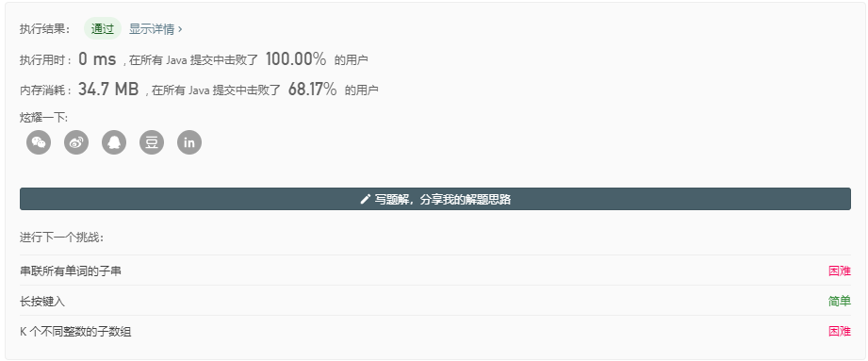Share the result via QQ penguin icon
Viewport: 868px width, 361px height.
[x=114, y=142]
